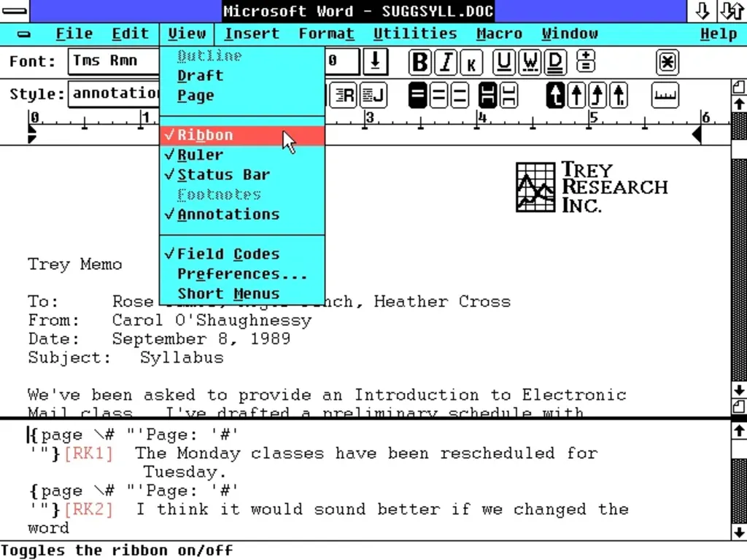Apply small caps with the K icon
Image resolution: width=747 pixels, height=560 pixels.
tap(471, 63)
